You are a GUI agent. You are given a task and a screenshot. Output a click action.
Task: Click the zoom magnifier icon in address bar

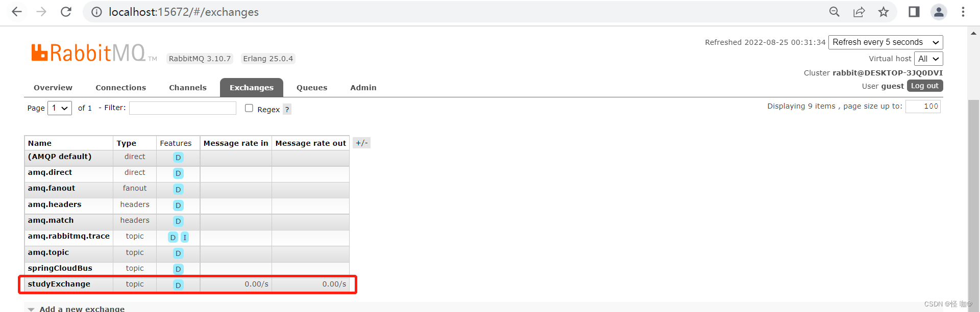(835, 12)
